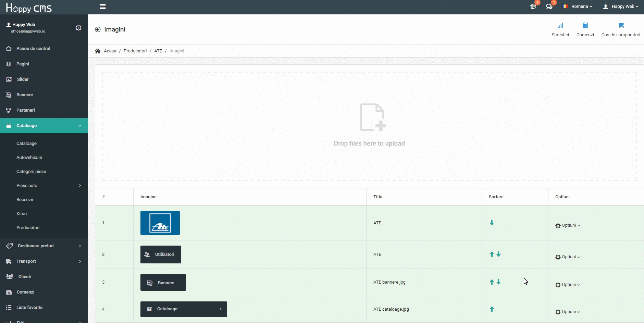Go to Producatori breadcrumb link
Image resolution: width=644 pixels, height=323 pixels.
[x=135, y=51]
